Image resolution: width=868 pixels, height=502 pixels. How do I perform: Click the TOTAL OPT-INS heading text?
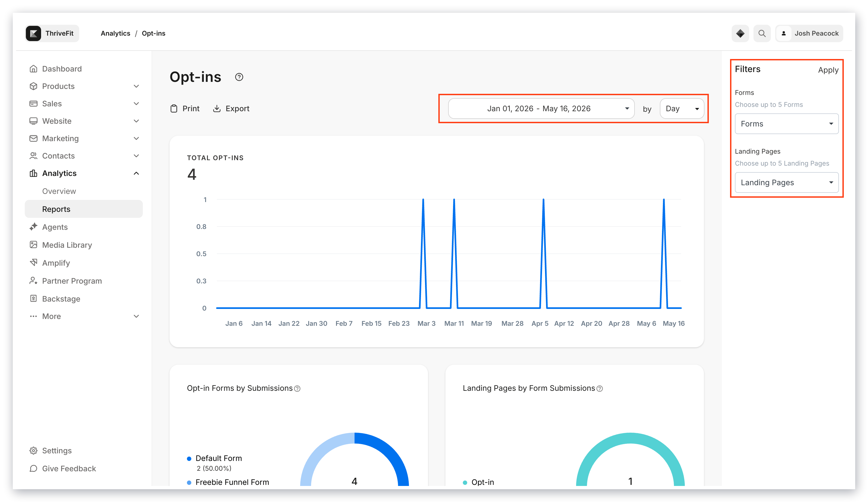pyautogui.click(x=215, y=158)
